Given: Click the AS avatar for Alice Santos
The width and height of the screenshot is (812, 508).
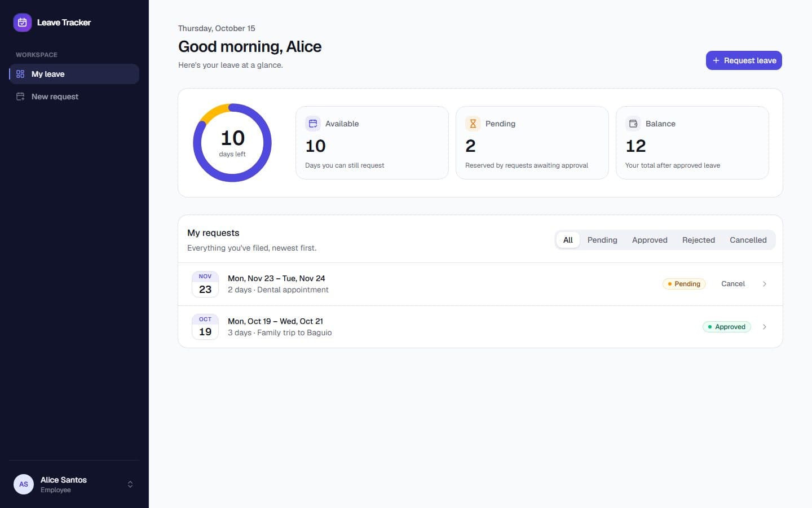Looking at the screenshot, I should 24,484.
